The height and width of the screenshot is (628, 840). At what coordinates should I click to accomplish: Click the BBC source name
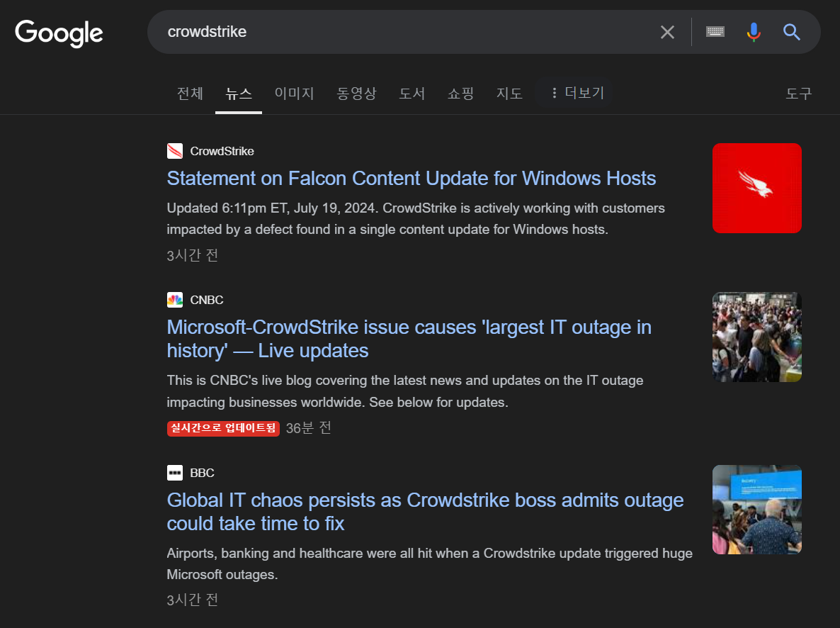202,473
